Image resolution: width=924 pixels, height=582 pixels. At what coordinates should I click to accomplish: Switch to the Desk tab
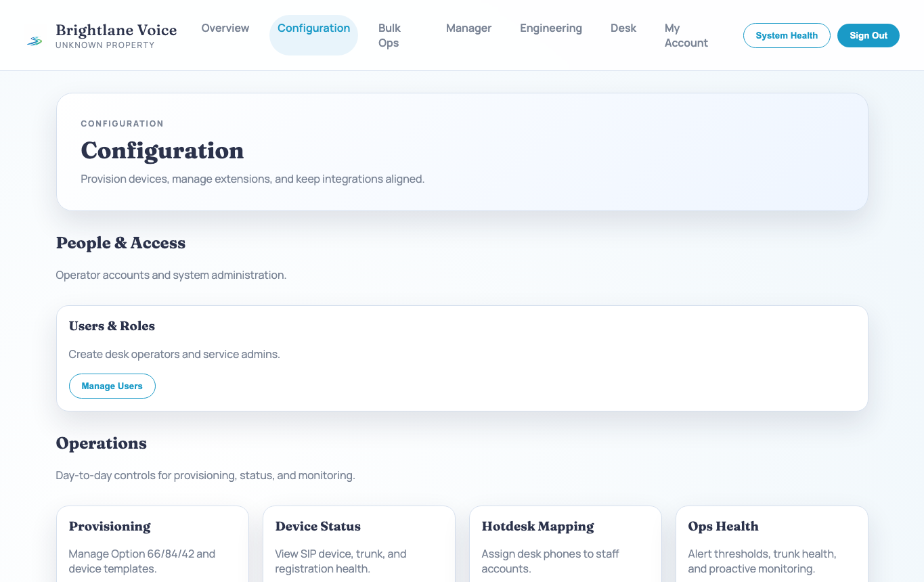(623, 28)
